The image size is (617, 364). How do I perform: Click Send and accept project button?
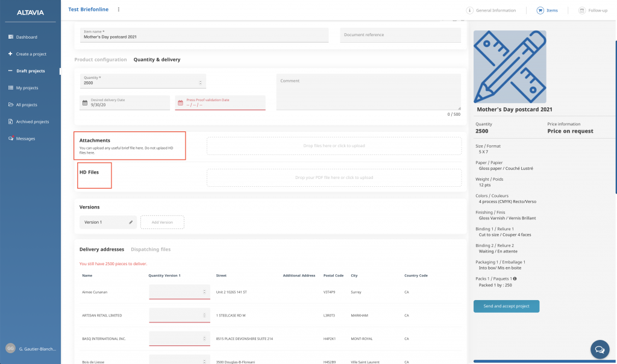coord(506,306)
